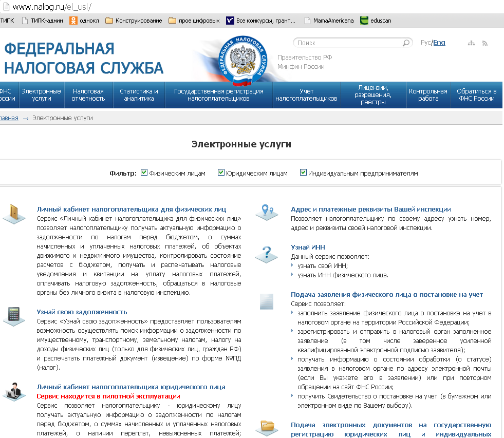The height and width of the screenshot is (438, 504).
Task: Open the Узнай ИНН service link
Action: coord(308,247)
